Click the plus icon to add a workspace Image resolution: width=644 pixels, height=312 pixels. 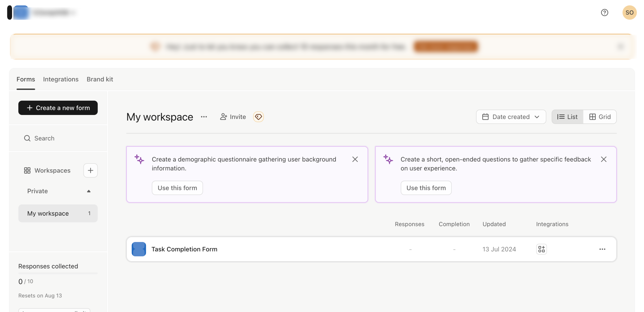(x=90, y=170)
